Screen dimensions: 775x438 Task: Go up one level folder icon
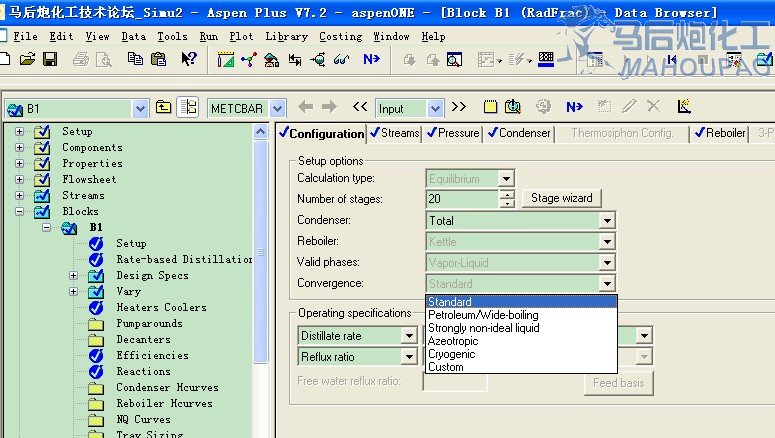tap(164, 107)
